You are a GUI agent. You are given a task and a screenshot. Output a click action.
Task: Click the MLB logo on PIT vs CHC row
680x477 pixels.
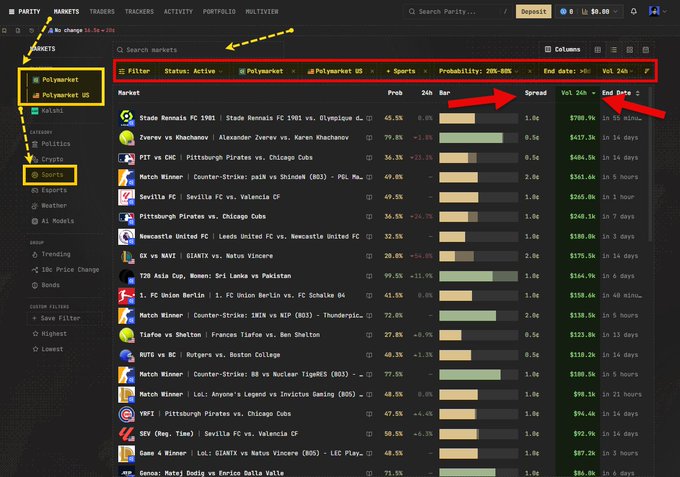[x=127, y=158]
